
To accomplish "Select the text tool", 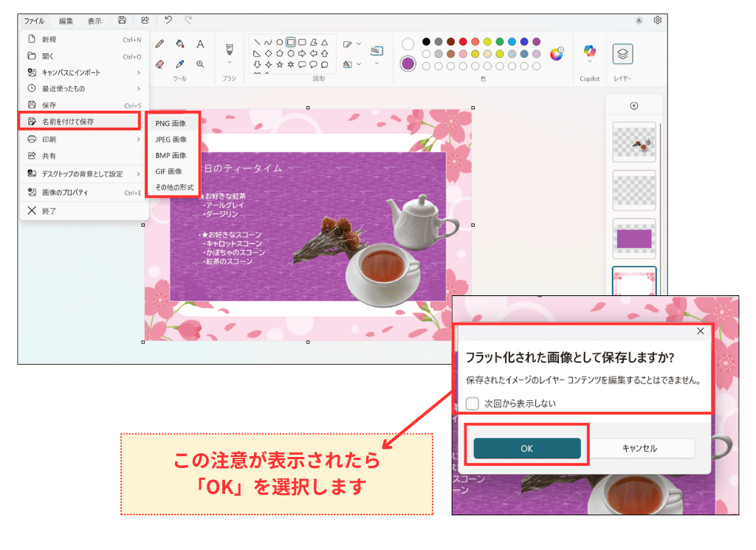I will pos(201,44).
